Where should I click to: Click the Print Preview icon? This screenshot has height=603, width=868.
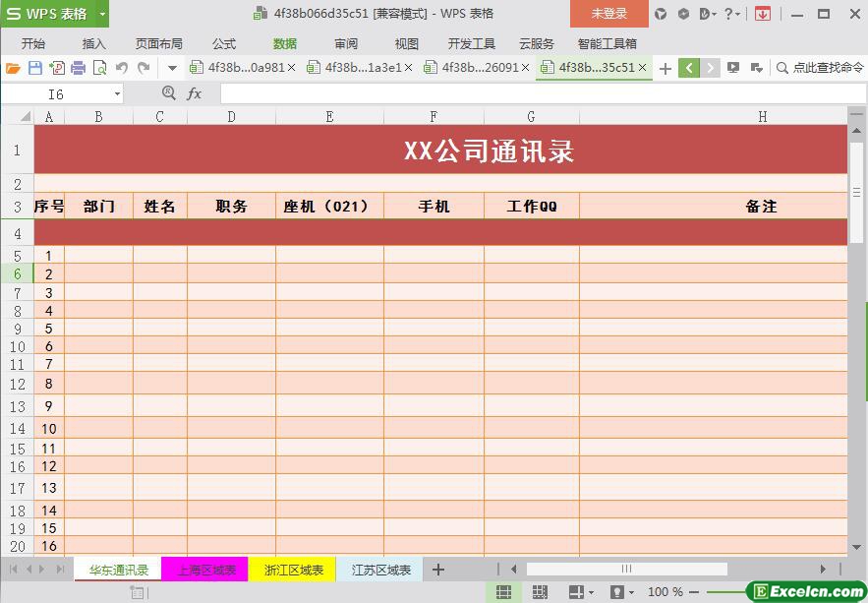pyautogui.click(x=99, y=68)
